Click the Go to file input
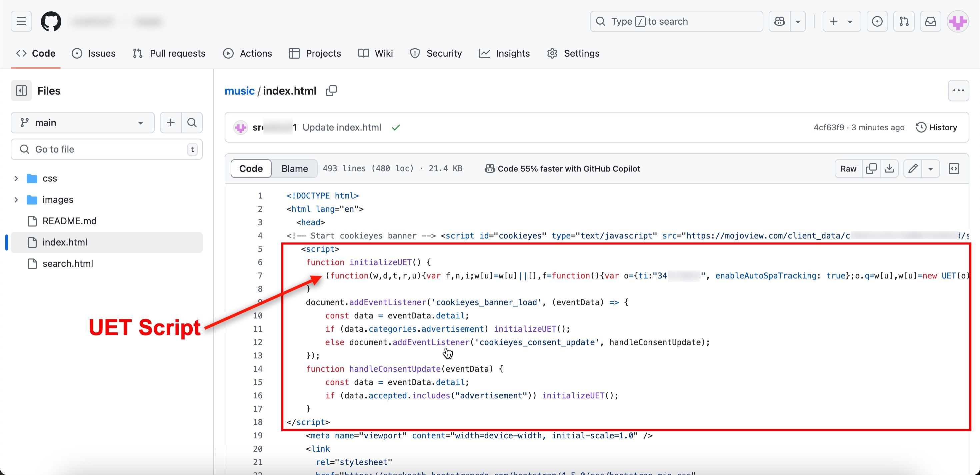Viewport: 980px width, 475px height. pos(107,149)
